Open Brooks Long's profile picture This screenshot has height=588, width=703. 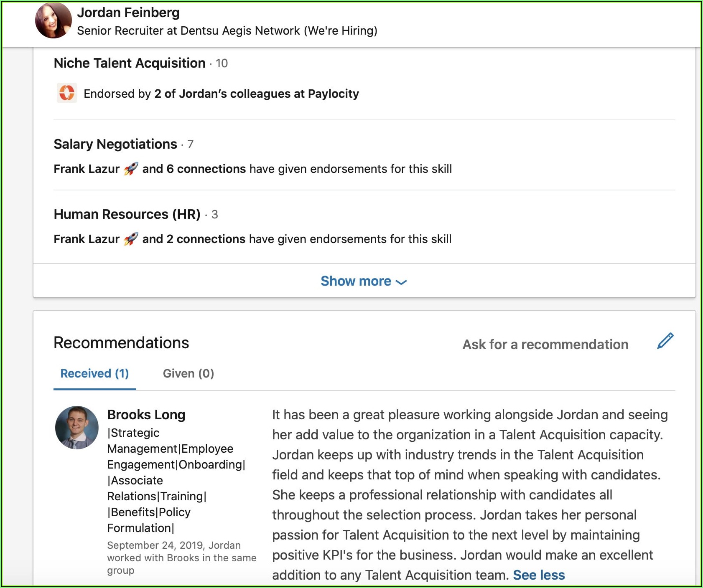[77, 428]
